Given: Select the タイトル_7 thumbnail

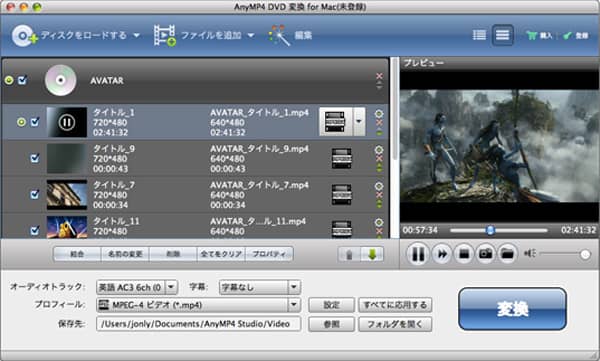Looking at the screenshot, I should 67,194.
